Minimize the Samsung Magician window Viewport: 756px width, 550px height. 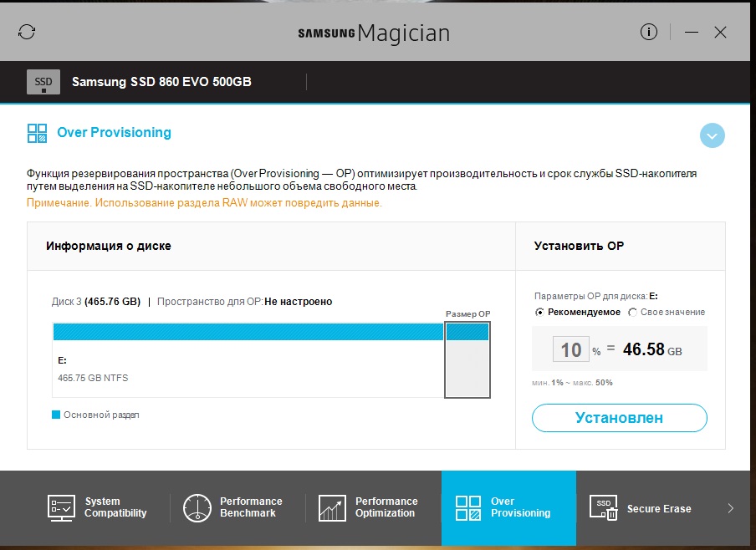[692, 33]
